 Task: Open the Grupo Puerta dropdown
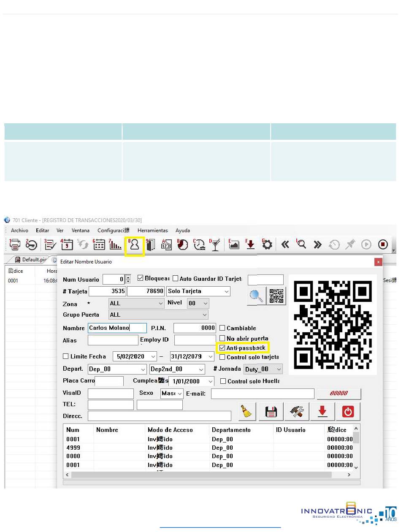(x=158, y=315)
